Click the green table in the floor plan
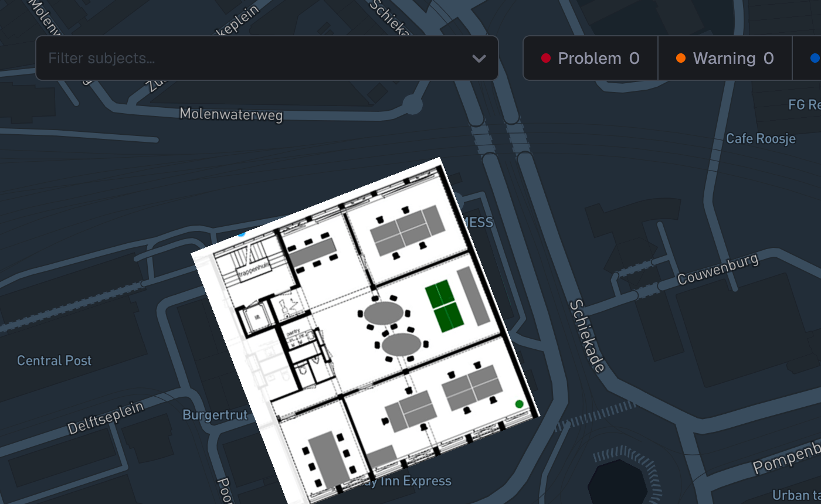 click(x=445, y=305)
